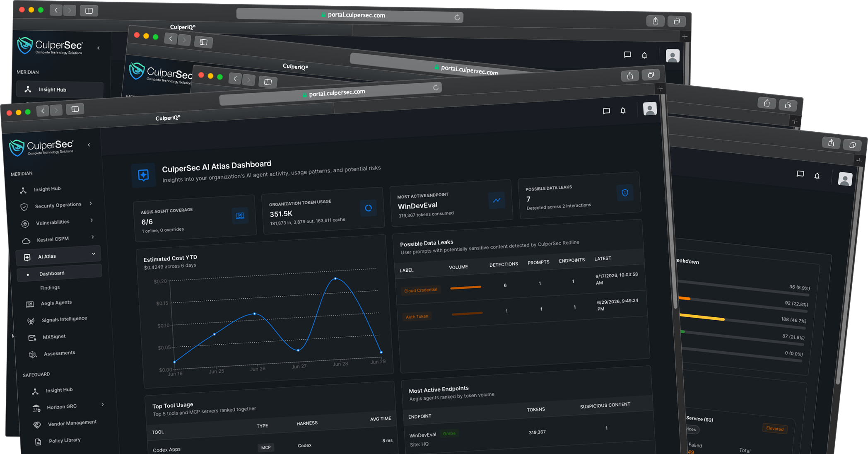
Task: Click the MXSignet mail icon
Action: [32, 338]
